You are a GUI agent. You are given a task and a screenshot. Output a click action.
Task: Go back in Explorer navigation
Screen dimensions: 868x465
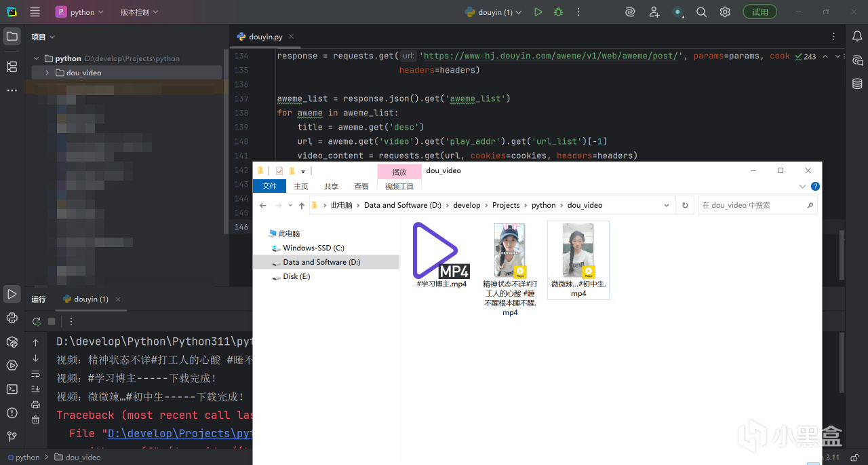[263, 205]
